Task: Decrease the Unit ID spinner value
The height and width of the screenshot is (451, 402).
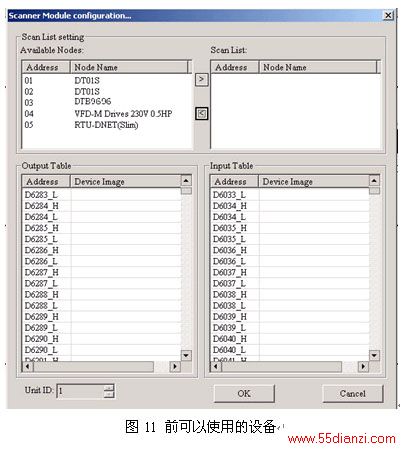Action: (x=109, y=394)
